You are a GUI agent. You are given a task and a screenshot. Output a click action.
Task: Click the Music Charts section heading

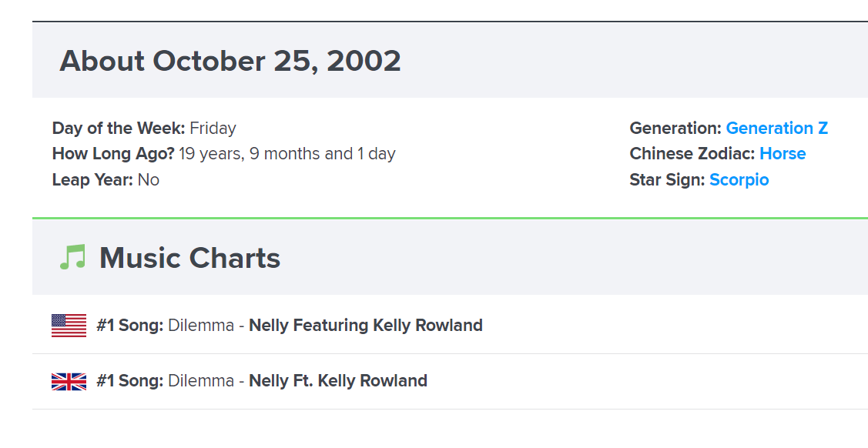[189, 258]
